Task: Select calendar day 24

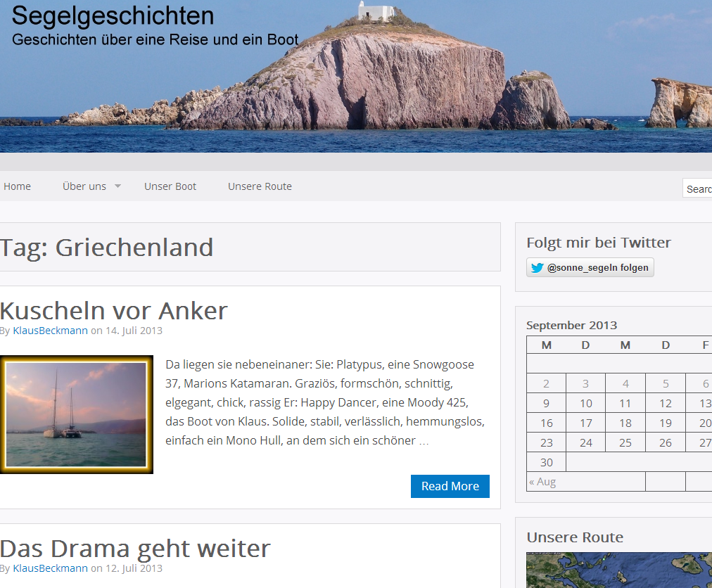Action: point(586,442)
